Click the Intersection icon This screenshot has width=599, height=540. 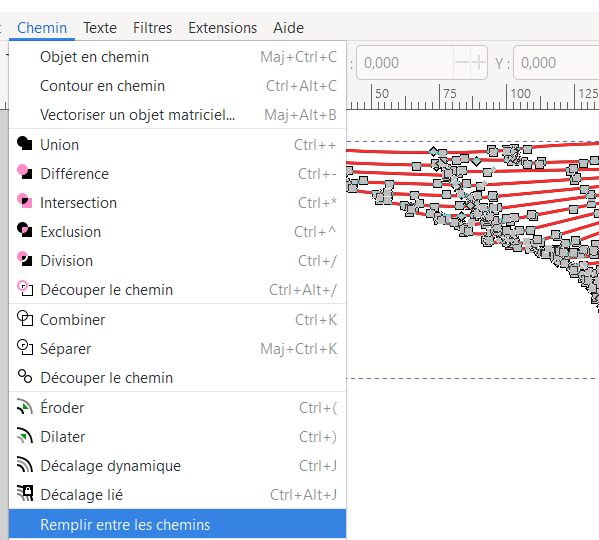(25, 201)
